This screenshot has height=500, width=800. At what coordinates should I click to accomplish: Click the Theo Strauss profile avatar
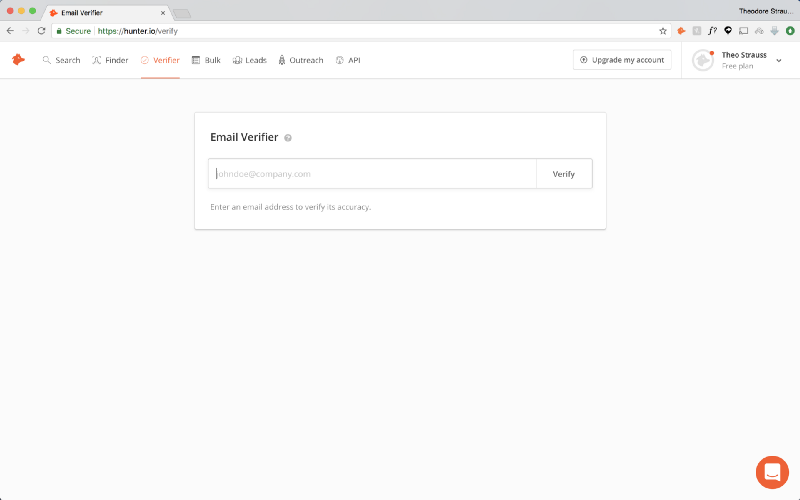tap(703, 60)
